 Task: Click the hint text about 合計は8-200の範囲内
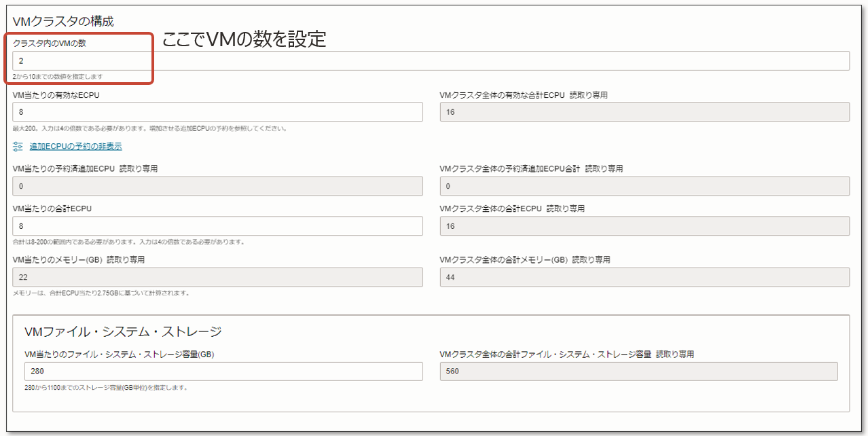128,242
